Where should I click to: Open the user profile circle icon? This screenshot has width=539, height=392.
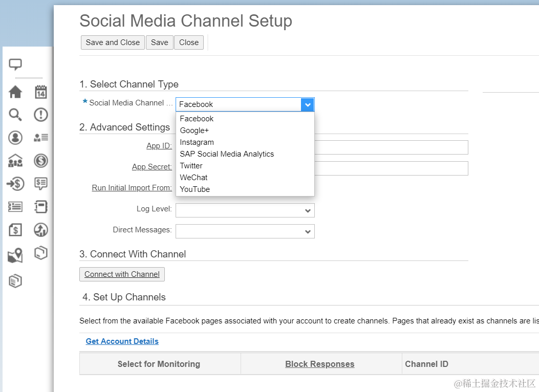(15, 138)
